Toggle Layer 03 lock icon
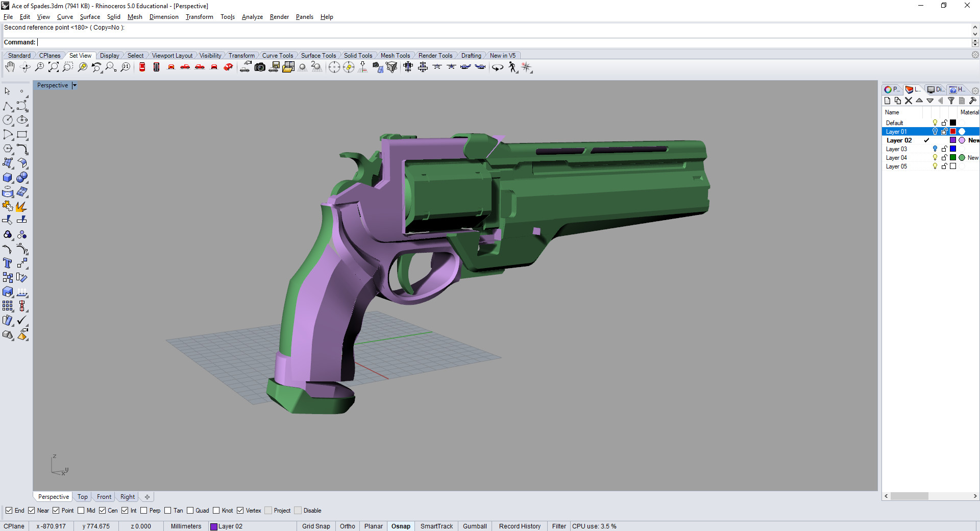 coord(944,149)
